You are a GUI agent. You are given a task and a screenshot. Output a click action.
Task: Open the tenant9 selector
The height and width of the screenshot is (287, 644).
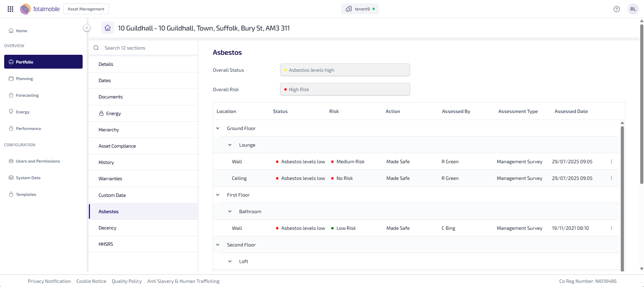tap(360, 9)
